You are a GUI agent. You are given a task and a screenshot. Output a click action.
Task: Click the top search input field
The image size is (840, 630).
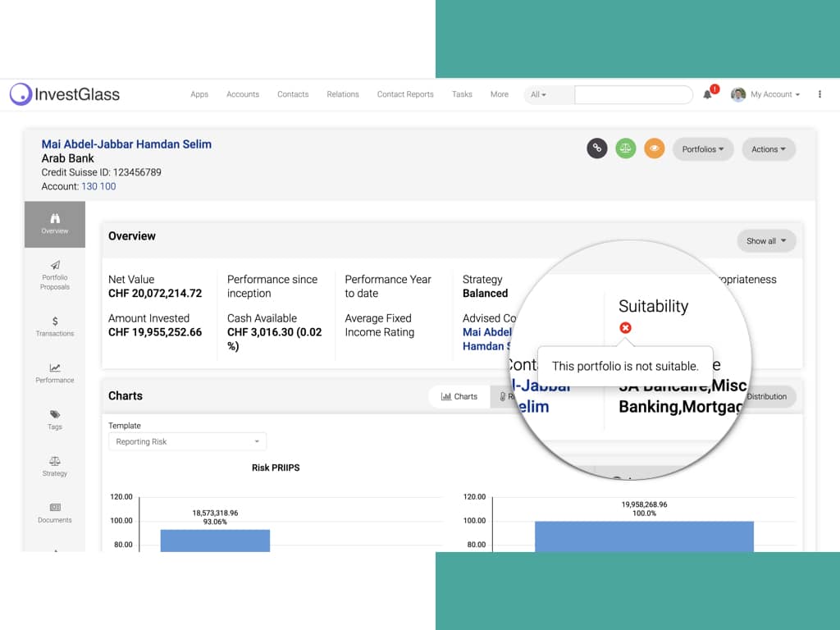(x=634, y=95)
